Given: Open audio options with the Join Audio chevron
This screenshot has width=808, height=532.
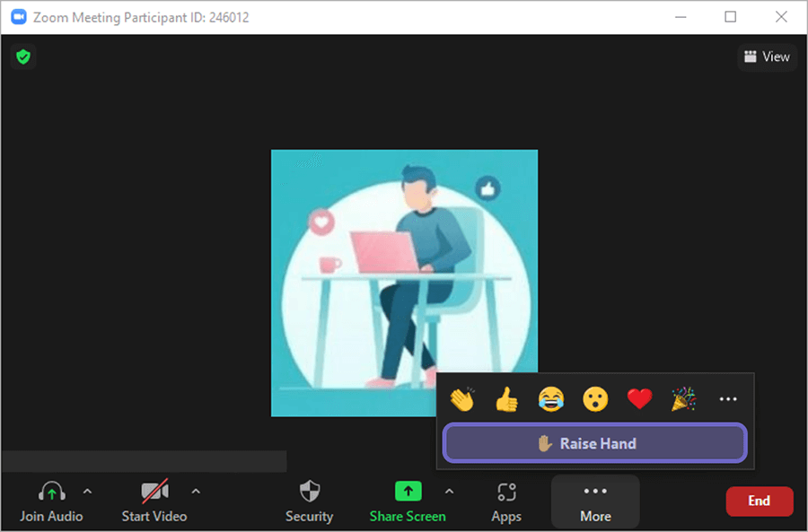Looking at the screenshot, I should (87, 491).
